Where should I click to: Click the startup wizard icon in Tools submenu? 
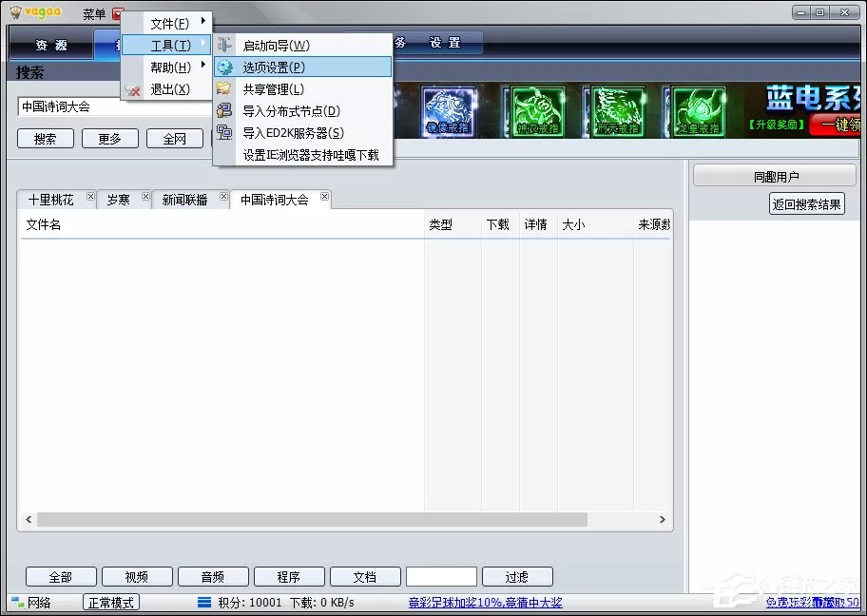pyautogui.click(x=224, y=45)
